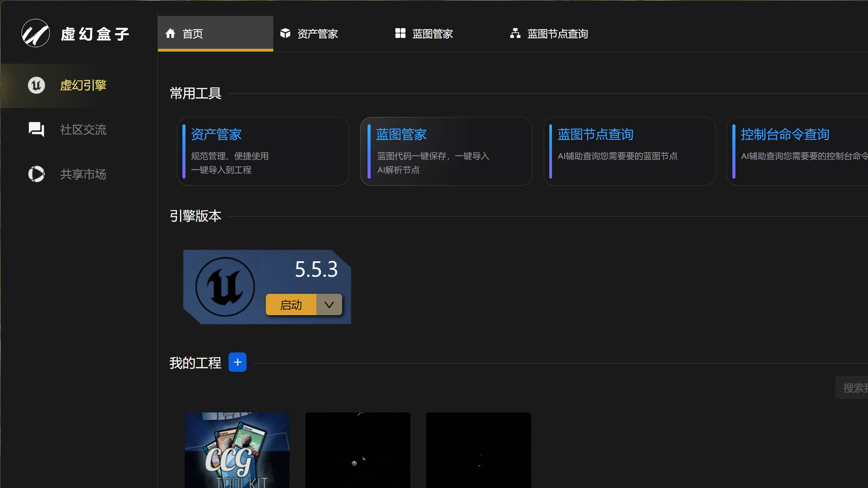The image size is (868, 488).
Task: Click the 规范管理、便捷使用 description text
Action: [230, 156]
